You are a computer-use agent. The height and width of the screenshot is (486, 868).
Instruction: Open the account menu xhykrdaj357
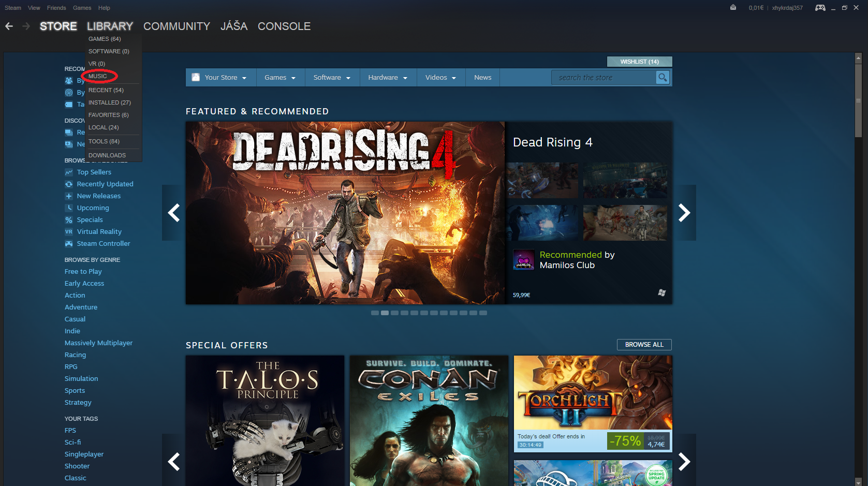point(787,8)
